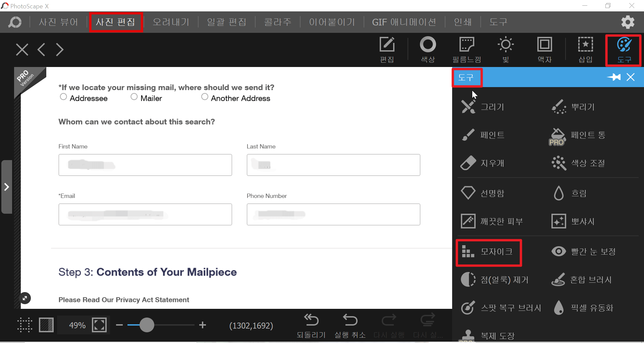Viewport: 644px width, 343px height.
Task: Toggle the compare original icon
Action: (x=46, y=325)
